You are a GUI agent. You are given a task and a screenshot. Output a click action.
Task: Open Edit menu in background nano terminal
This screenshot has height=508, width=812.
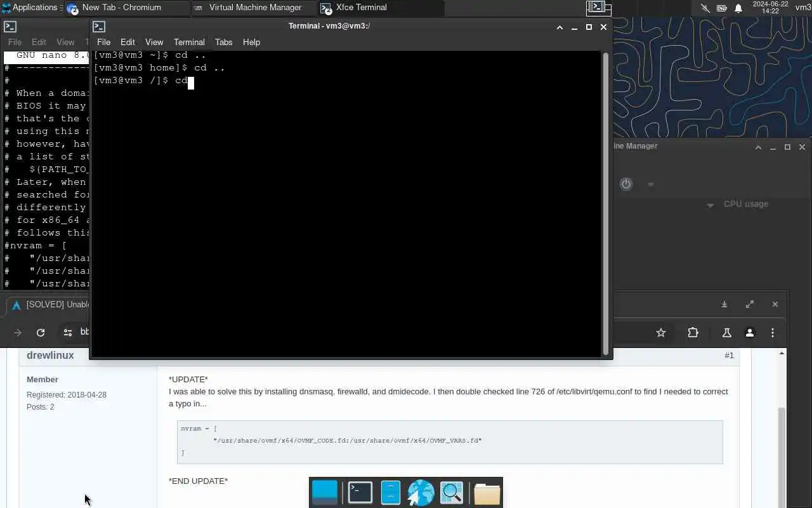click(x=39, y=42)
